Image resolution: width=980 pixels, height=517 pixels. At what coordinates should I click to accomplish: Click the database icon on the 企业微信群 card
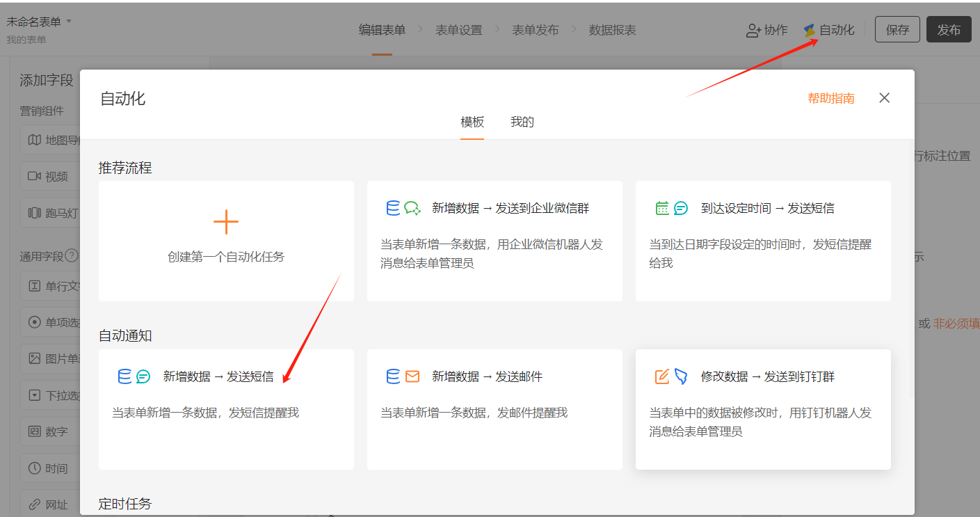(x=393, y=208)
